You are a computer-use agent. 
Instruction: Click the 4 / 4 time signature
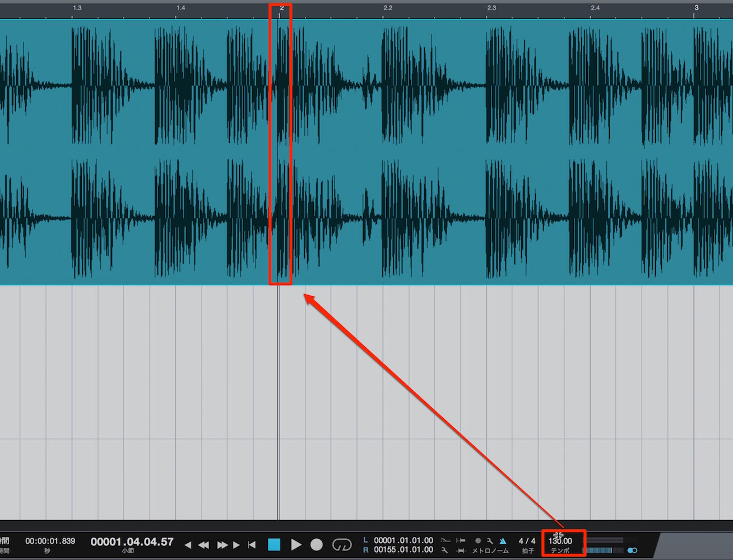click(x=527, y=541)
